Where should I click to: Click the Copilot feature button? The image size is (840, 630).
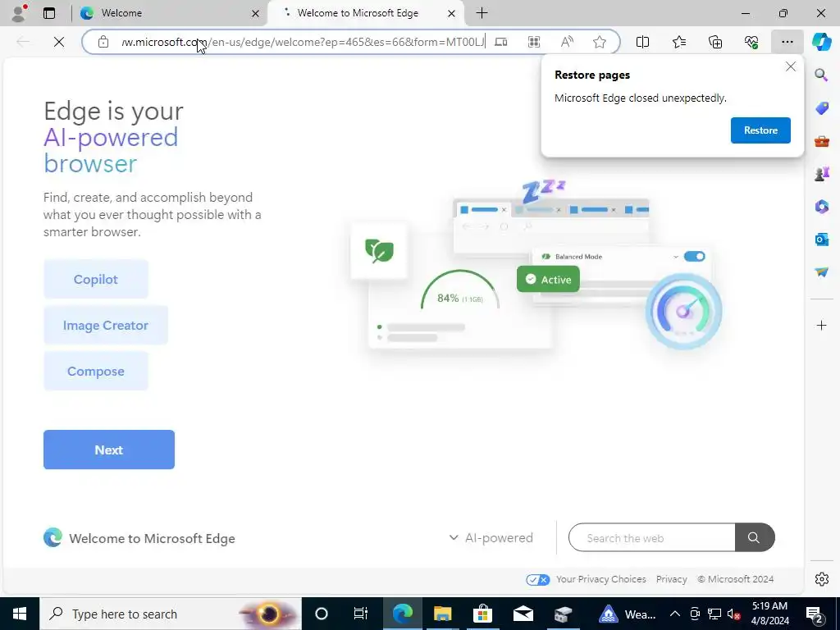pyautogui.click(x=96, y=279)
